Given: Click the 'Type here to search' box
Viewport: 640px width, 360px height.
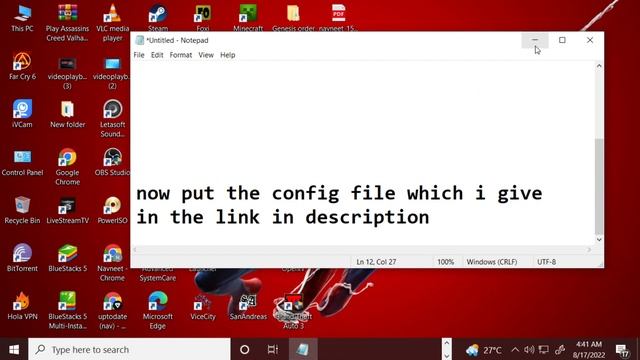Looking at the screenshot, I should (130, 349).
